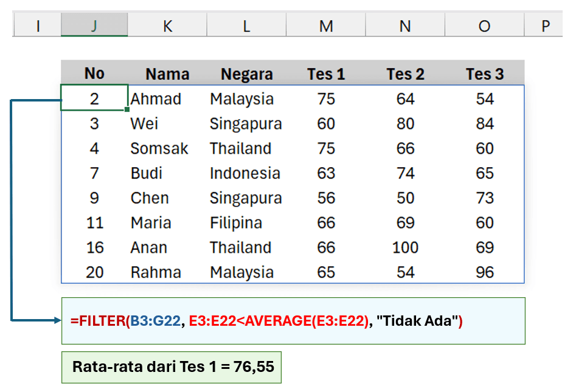This screenshot has height=392, width=573.
Task: Click Tes 2 value 64 for Ahmad
Action: 405,98
